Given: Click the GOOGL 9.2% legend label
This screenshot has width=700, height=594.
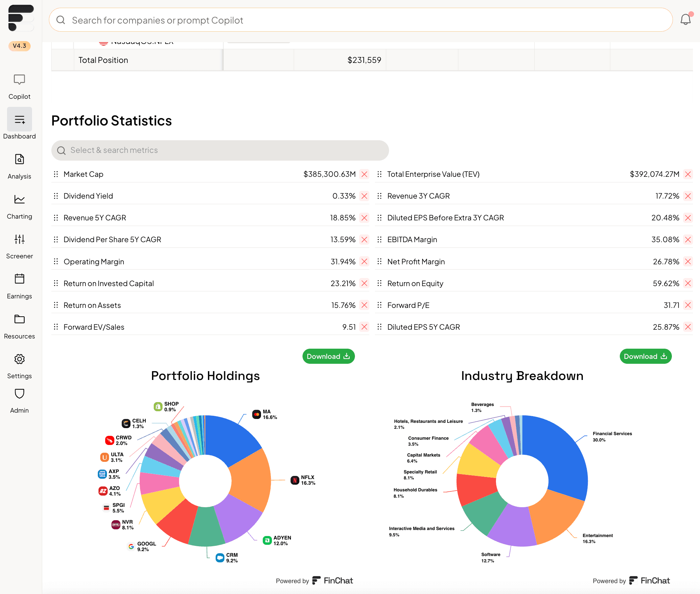Looking at the screenshot, I should 142,547.
